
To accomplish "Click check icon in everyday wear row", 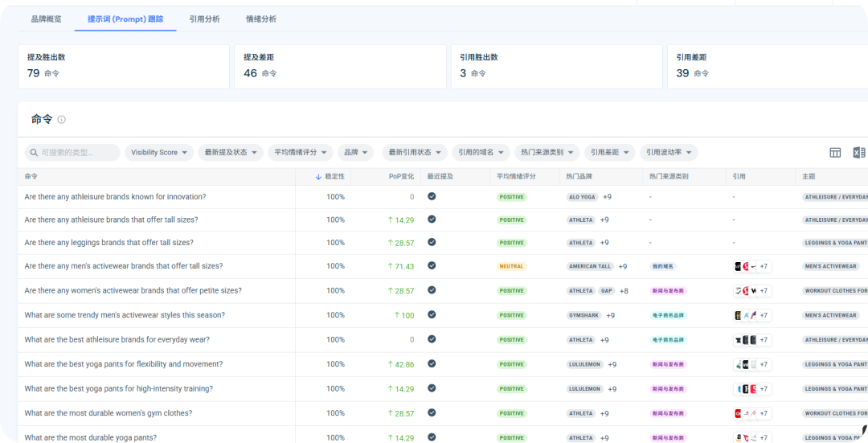I will (x=432, y=339).
